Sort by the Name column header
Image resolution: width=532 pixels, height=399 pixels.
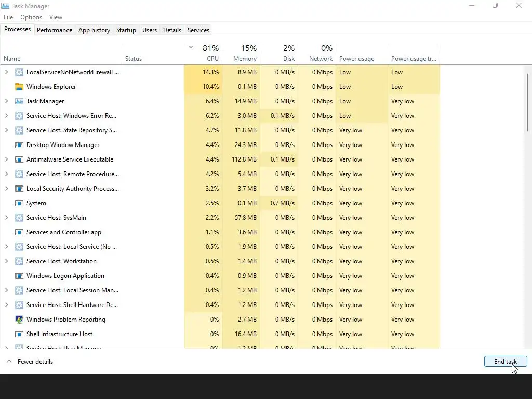61,54
